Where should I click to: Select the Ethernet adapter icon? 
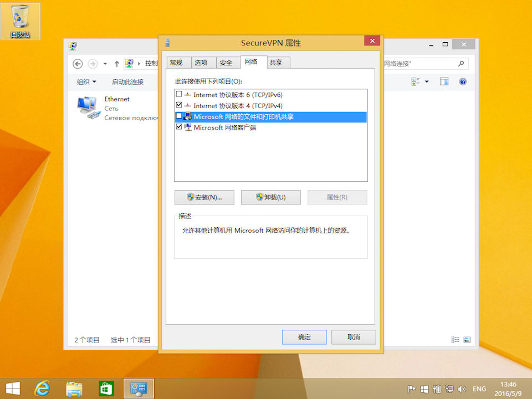(88, 108)
